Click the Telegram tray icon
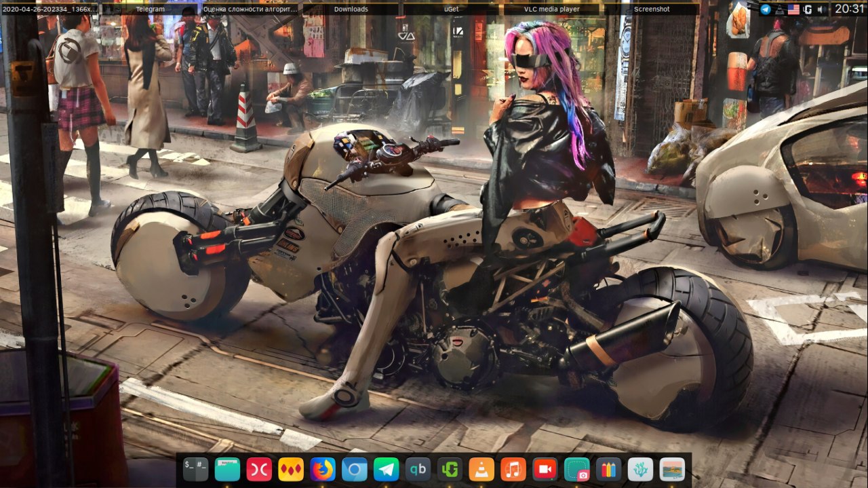This screenshot has width=868, height=488. click(x=766, y=9)
